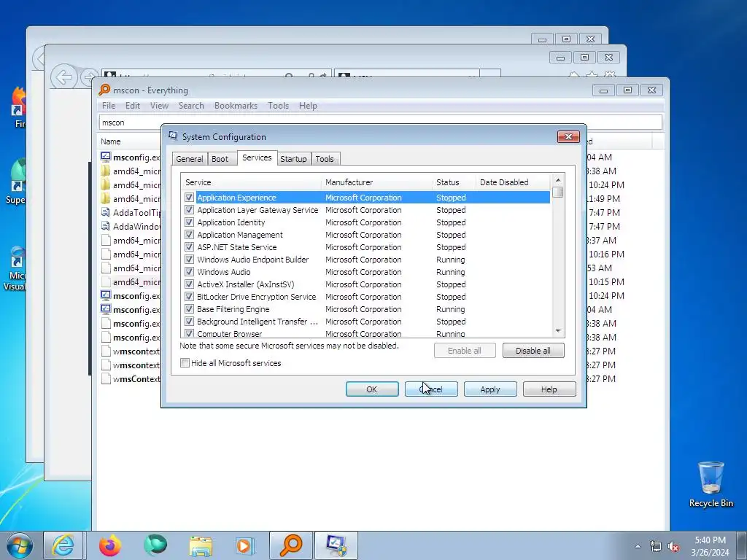Uncheck BitLocker Drive Encryption Service

(189, 296)
